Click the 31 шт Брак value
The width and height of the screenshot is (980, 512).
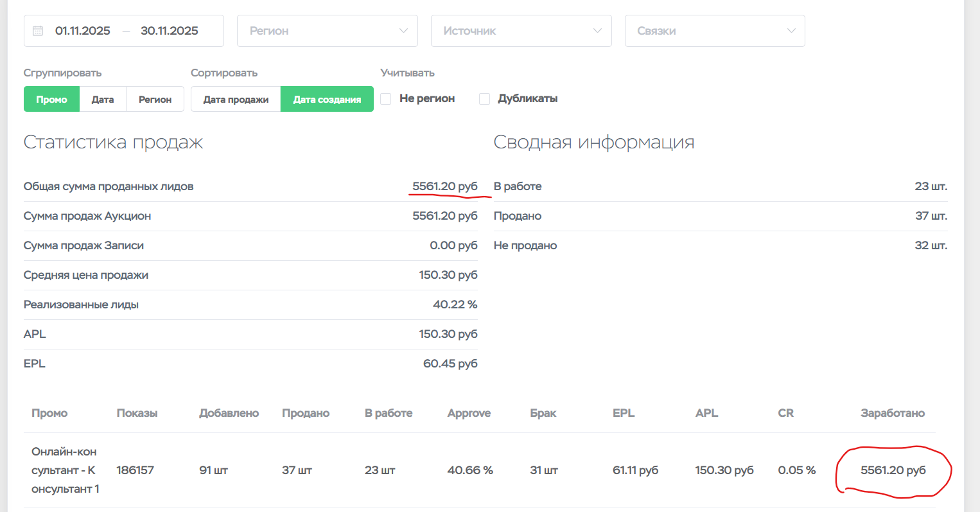[x=544, y=470]
